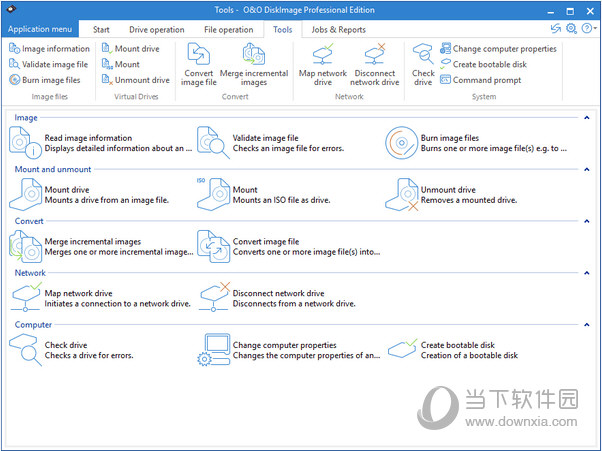Open Convert image file from ribbon
The image size is (602, 451).
click(x=198, y=64)
